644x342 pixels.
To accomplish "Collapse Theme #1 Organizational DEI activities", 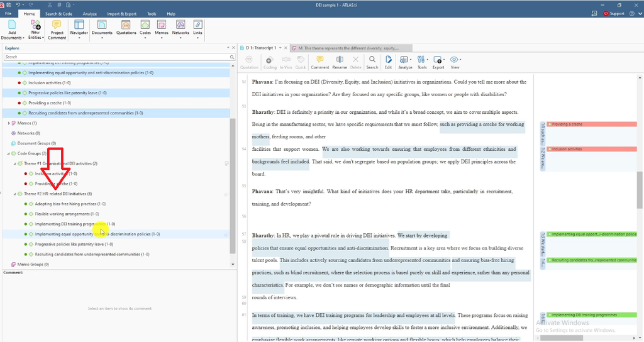I will tap(15, 163).
